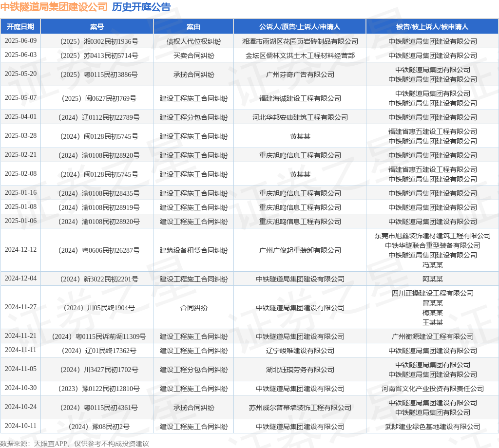
Task: Click defendant 东莞市旭鑫装饰建材建筑工程有限公司
Action: 433,236
